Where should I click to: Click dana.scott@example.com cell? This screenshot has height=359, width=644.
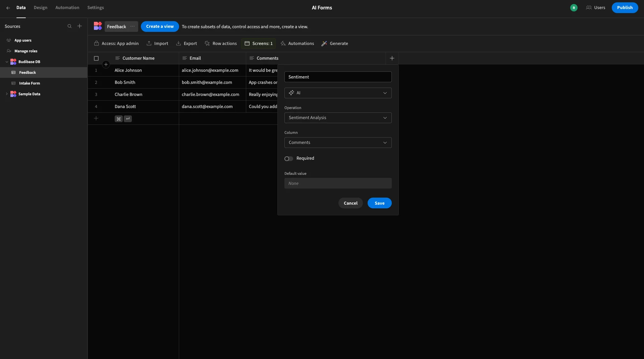(x=212, y=107)
